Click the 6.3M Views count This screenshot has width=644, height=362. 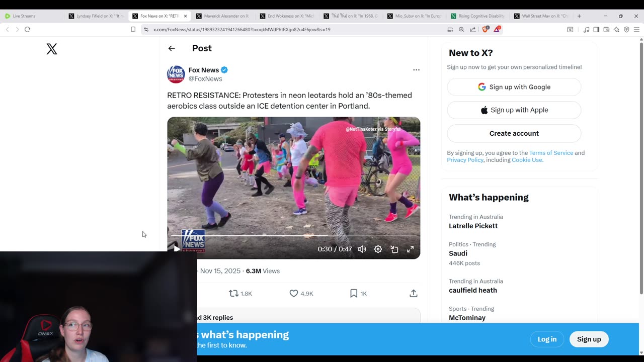pyautogui.click(x=263, y=271)
